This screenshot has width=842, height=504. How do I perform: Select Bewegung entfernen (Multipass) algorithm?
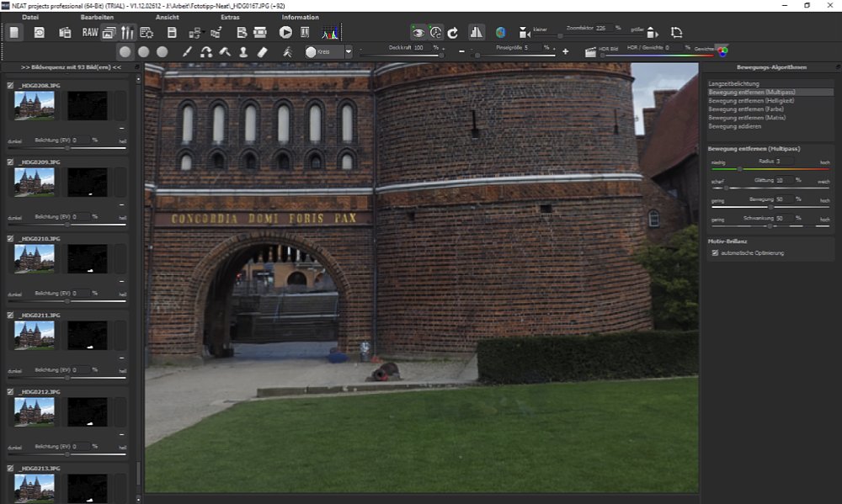click(770, 93)
